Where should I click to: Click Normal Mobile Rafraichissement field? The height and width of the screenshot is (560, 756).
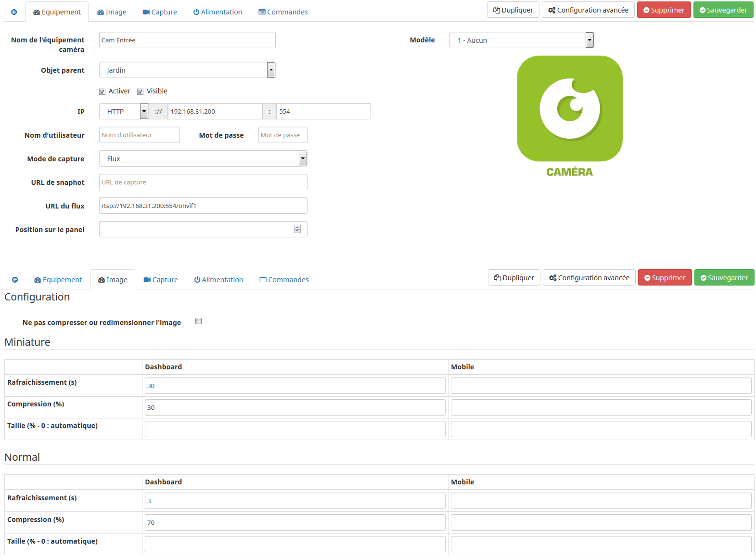(601, 501)
